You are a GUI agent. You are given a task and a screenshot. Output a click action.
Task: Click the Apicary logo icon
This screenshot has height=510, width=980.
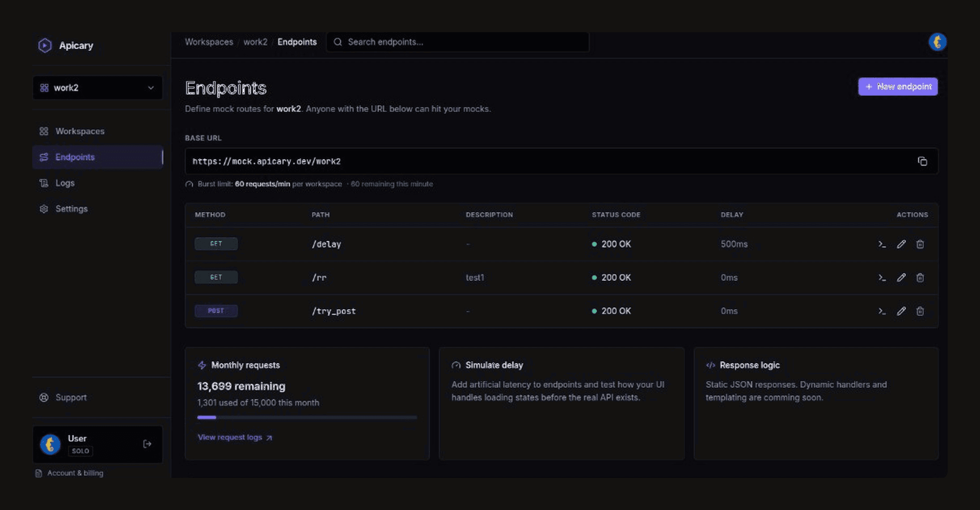coord(45,45)
